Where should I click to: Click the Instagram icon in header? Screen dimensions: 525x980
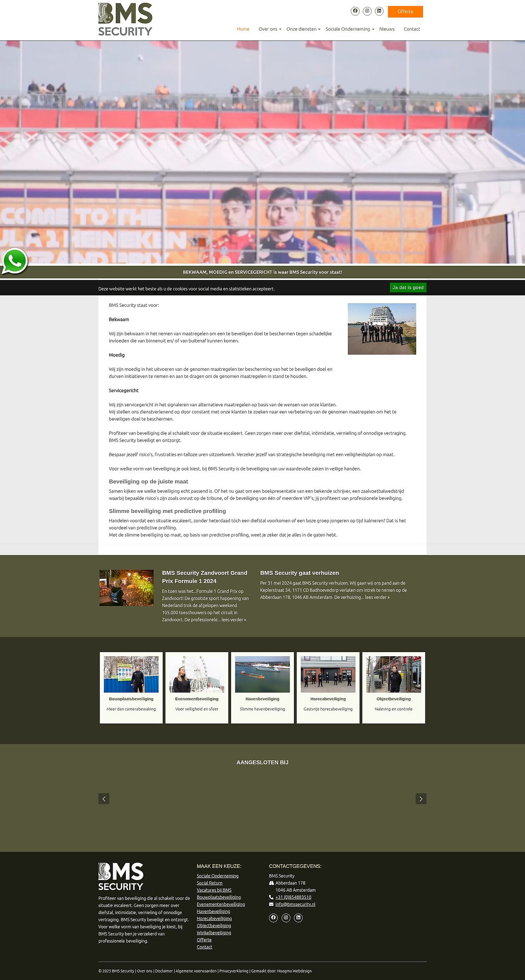(x=367, y=11)
